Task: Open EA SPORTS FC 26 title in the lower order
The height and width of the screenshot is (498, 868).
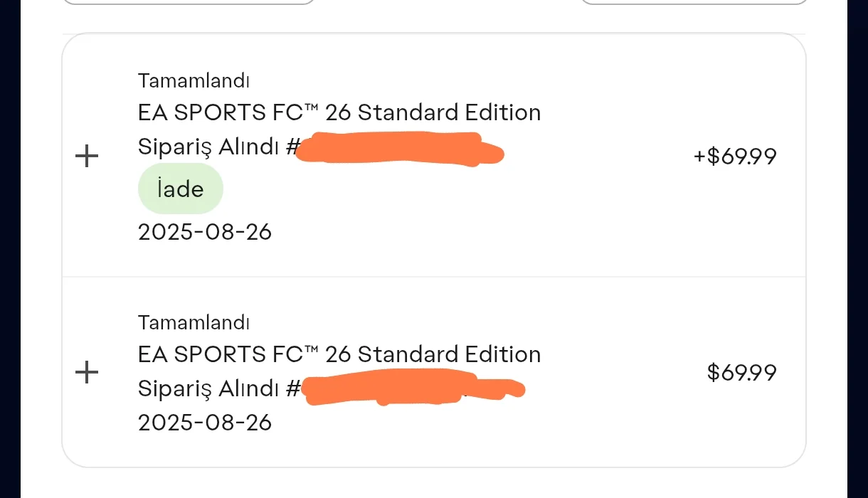Action: coord(339,354)
